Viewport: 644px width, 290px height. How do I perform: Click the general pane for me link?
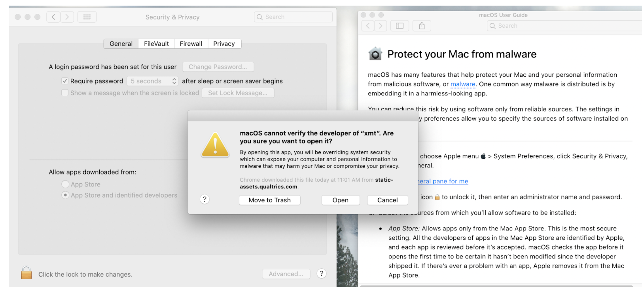[443, 181]
